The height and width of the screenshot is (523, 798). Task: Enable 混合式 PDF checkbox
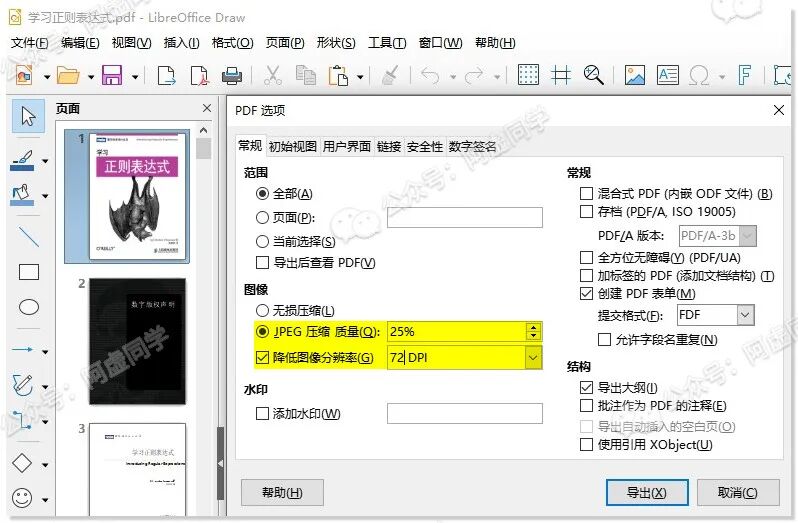click(586, 193)
